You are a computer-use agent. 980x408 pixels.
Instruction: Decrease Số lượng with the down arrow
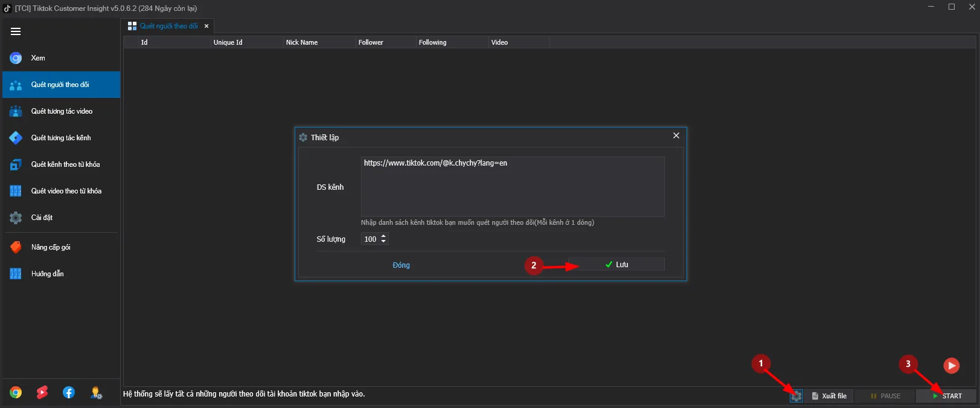coord(383,242)
